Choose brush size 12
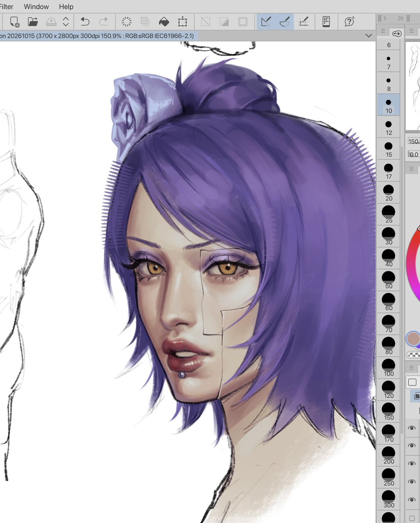 389,126
